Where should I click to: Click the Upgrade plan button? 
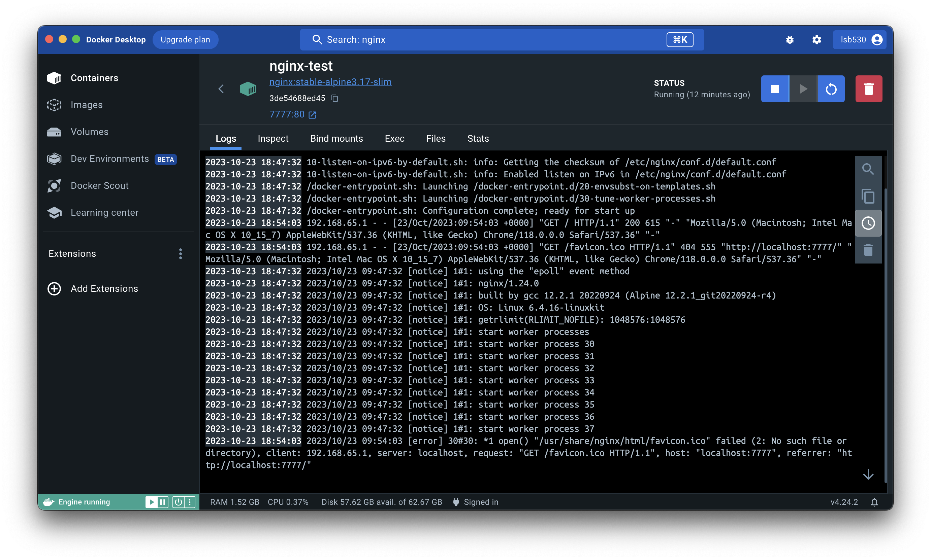185,40
